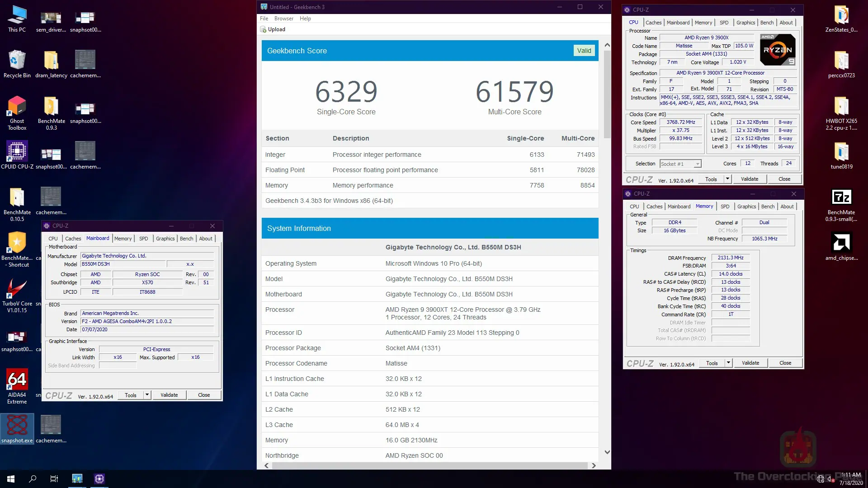
Task: Open CPUID CPU-Z desktop shortcut
Action: tap(17, 152)
